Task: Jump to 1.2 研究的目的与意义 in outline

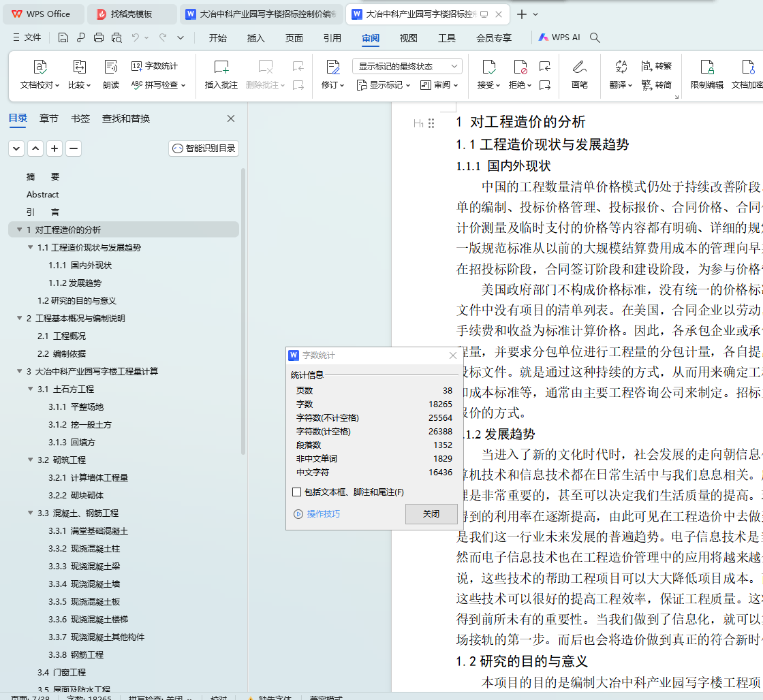Action: coord(77,300)
